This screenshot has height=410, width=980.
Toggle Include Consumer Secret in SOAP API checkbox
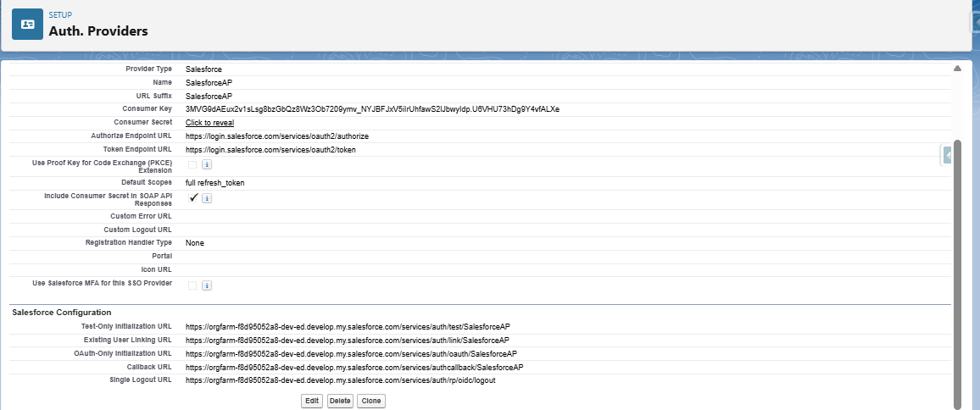[x=193, y=198]
